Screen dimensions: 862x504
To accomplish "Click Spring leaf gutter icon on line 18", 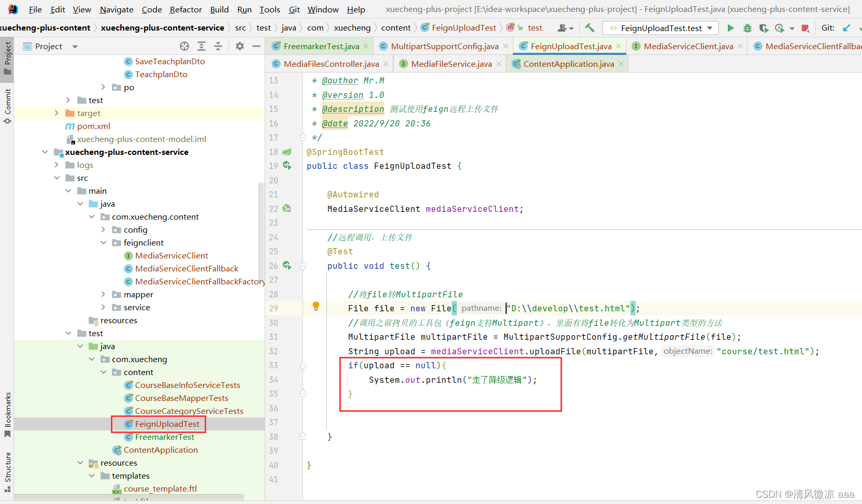I will [287, 152].
